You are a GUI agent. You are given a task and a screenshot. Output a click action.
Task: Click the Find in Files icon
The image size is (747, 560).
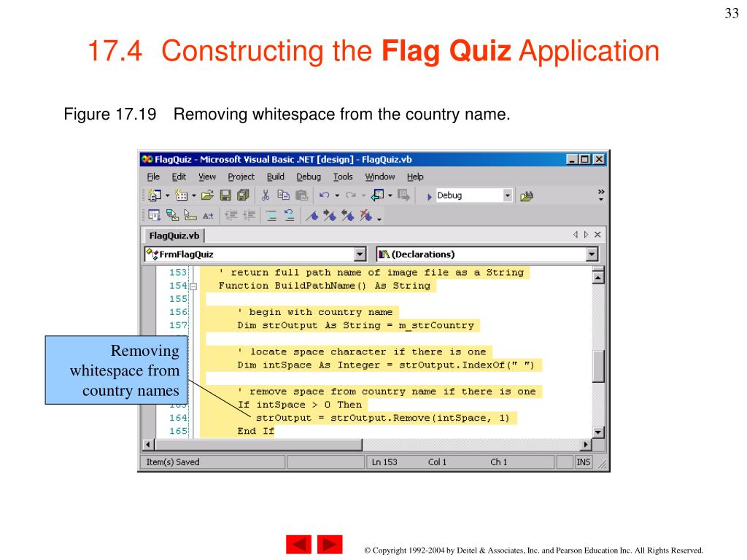pos(527,196)
